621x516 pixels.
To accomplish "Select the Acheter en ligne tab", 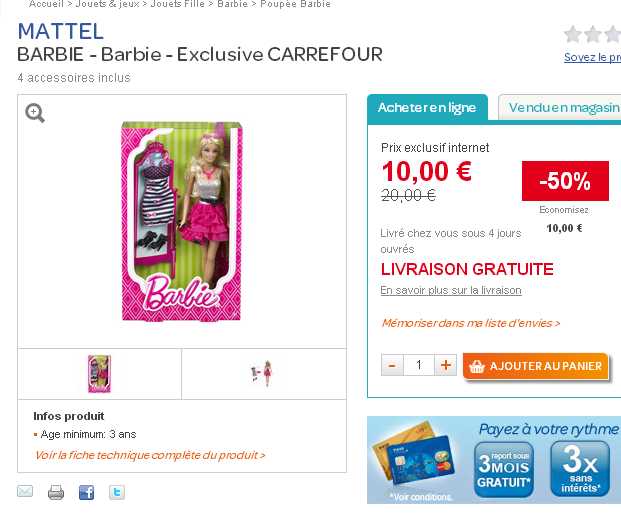I will tap(427, 107).
